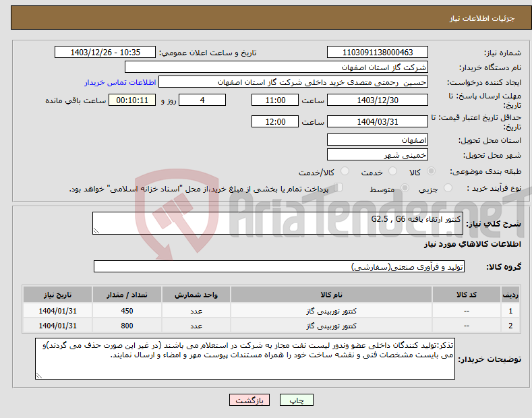Select the کالا radio button
Screen dimensions: 532x418
coord(432,171)
